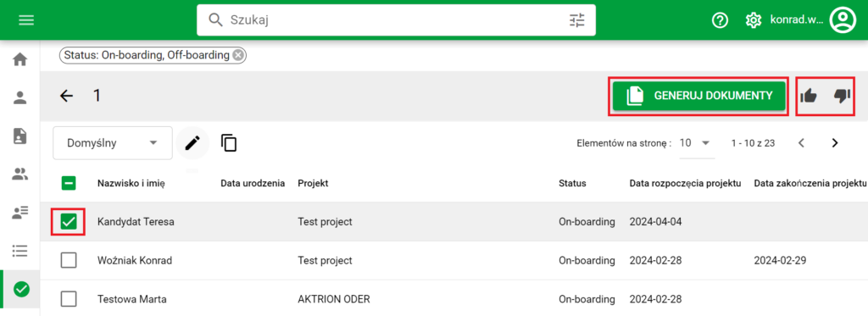
Task: Go to previous page of results
Action: pyautogui.click(x=801, y=143)
